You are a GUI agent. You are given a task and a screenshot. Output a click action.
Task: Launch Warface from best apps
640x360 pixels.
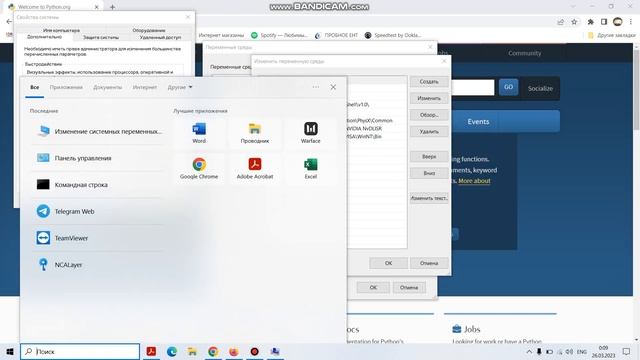(x=311, y=133)
